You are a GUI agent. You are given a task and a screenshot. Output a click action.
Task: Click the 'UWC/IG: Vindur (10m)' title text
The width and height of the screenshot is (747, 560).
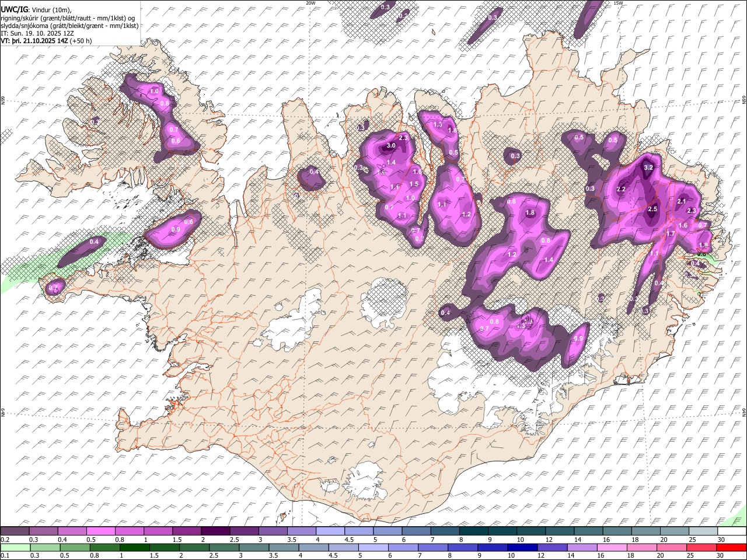pyautogui.click(x=36, y=10)
